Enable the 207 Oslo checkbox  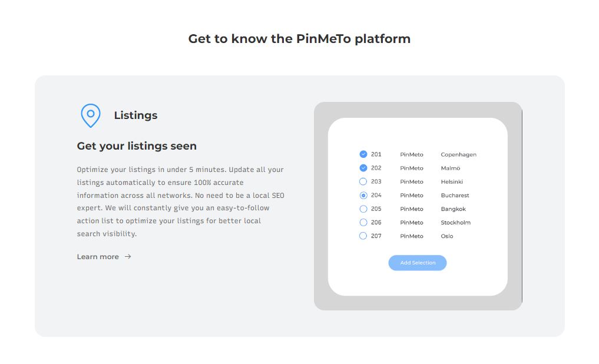click(x=363, y=236)
